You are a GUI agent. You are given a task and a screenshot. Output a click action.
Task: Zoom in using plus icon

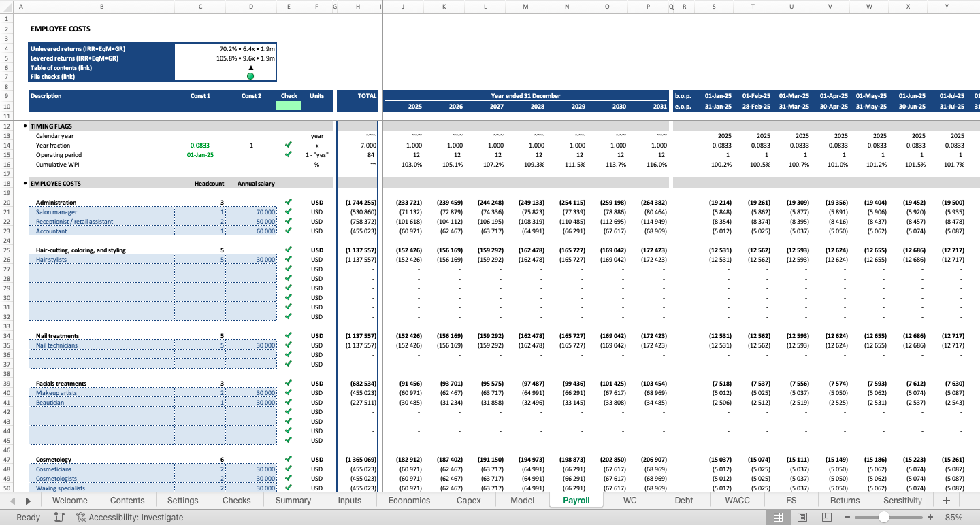(x=930, y=518)
